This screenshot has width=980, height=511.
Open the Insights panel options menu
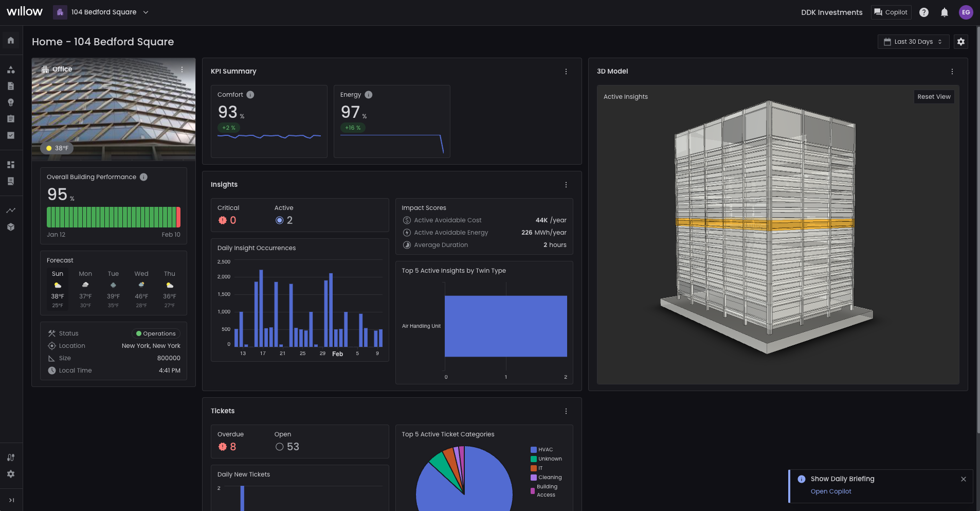pos(566,185)
